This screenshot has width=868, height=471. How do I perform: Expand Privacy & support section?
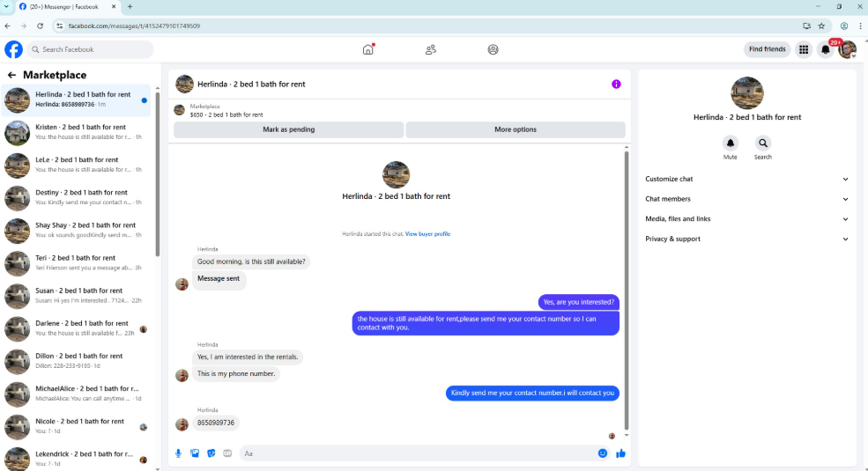746,239
